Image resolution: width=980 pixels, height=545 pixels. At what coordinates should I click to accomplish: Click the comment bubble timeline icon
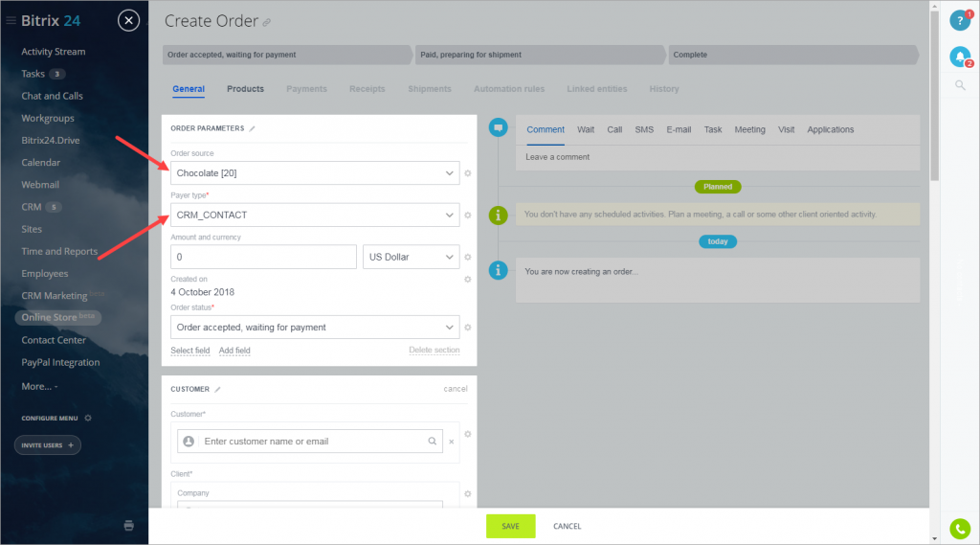pyautogui.click(x=498, y=127)
